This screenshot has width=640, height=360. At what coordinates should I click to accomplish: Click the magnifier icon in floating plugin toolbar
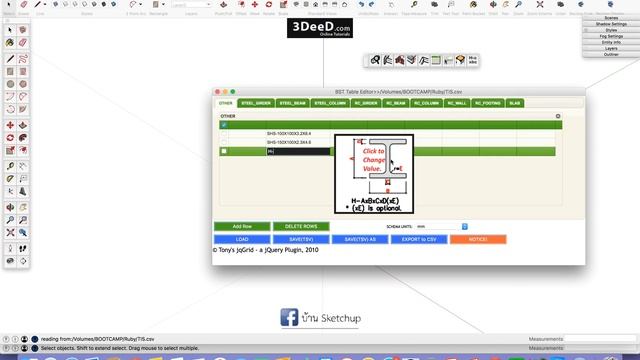pyautogui.click(x=375, y=60)
